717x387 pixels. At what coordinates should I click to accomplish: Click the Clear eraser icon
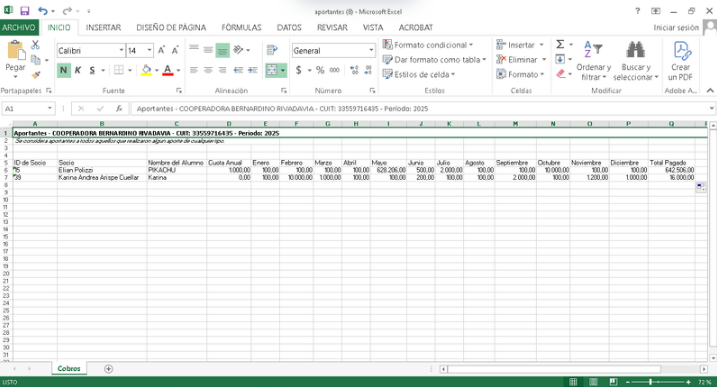point(561,74)
